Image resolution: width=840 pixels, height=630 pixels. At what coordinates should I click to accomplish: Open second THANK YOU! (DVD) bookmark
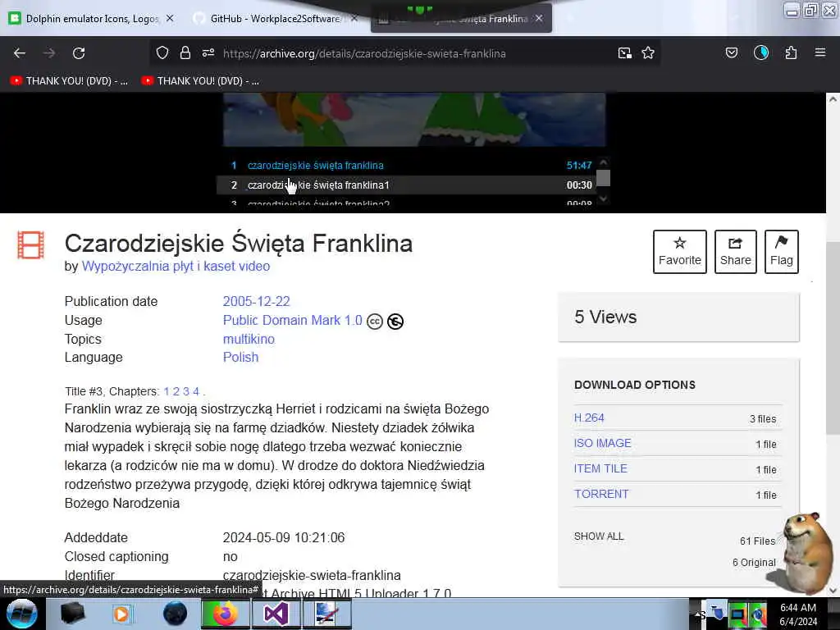200,81
